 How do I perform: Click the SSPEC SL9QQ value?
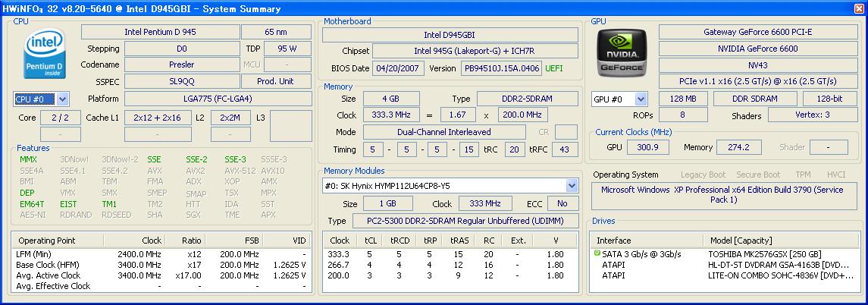point(182,81)
